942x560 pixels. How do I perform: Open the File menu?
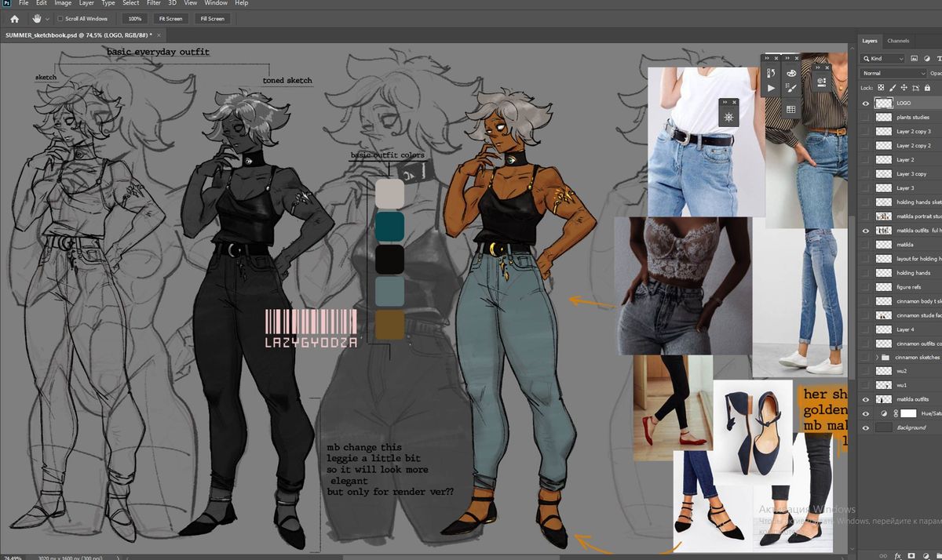coord(24,3)
